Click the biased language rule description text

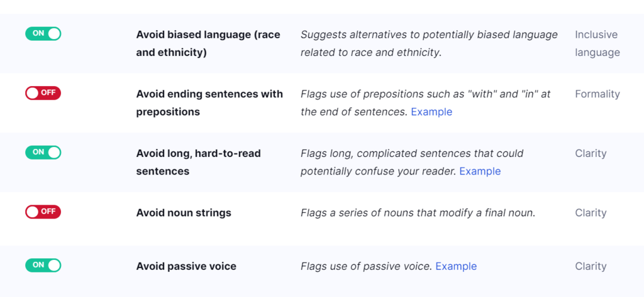tap(429, 43)
